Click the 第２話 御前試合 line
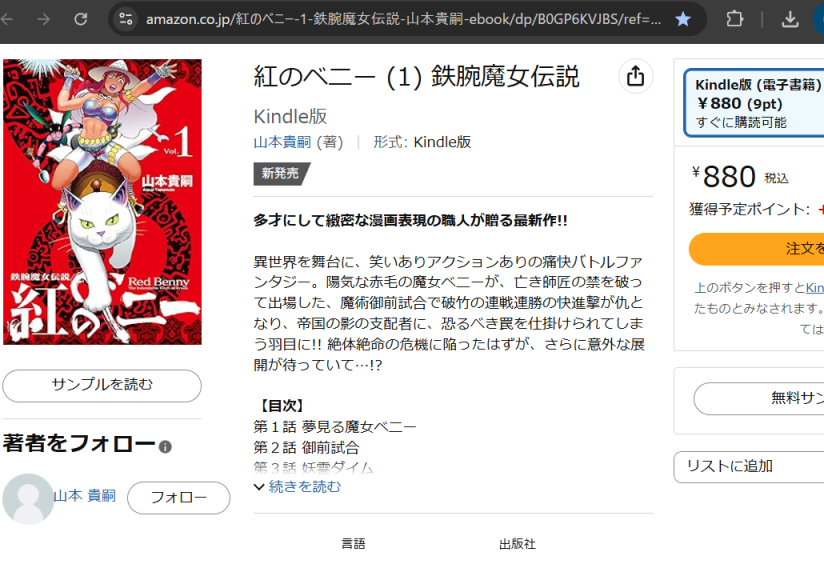Viewport: 824px width, 562px height. coord(306,448)
